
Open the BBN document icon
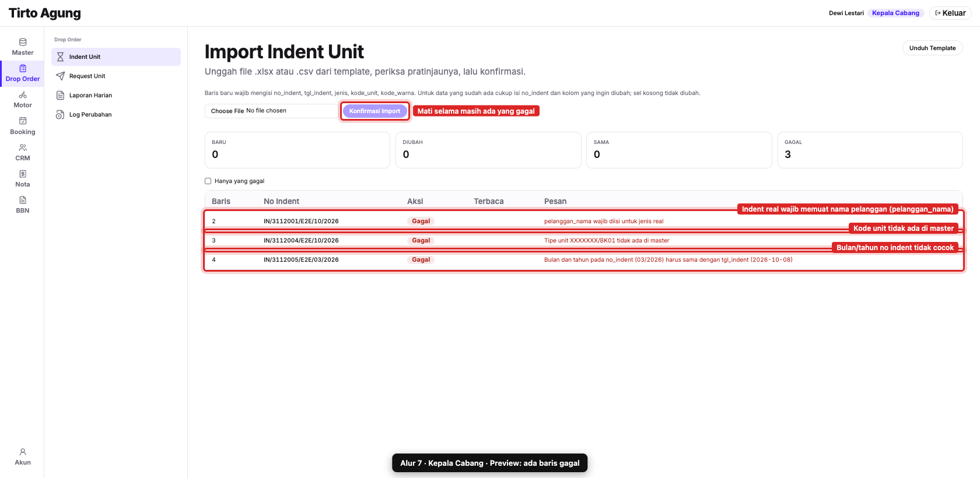[23, 200]
